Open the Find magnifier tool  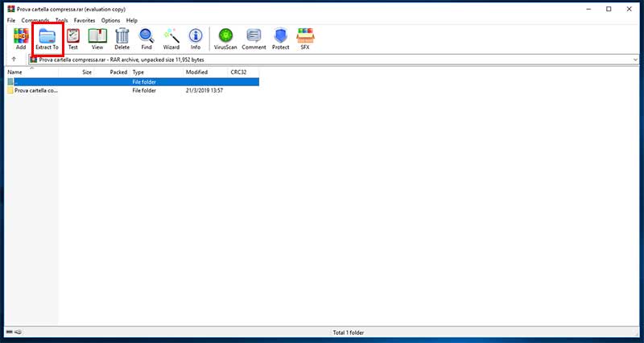click(147, 39)
